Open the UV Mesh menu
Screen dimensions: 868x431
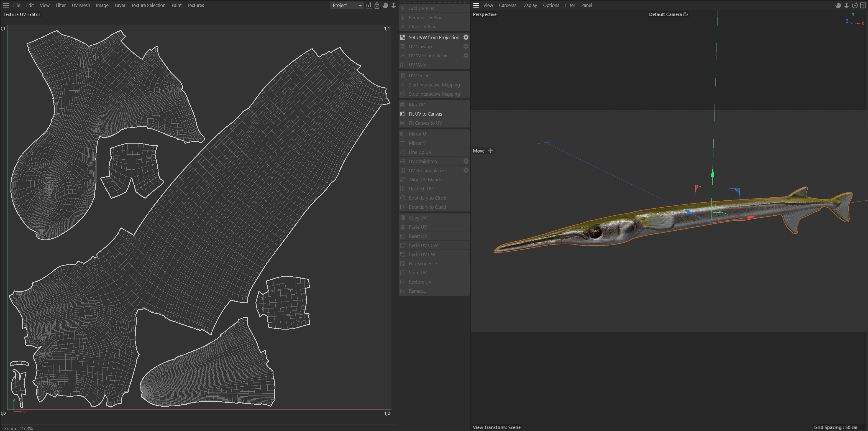[x=81, y=5]
